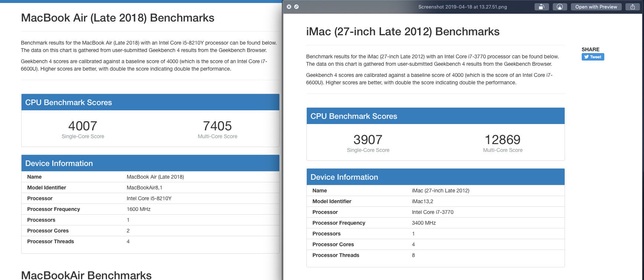Click MacBook Air (Late 2018) Benchmarks heading
The image size is (644, 280).
click(118, 18)
